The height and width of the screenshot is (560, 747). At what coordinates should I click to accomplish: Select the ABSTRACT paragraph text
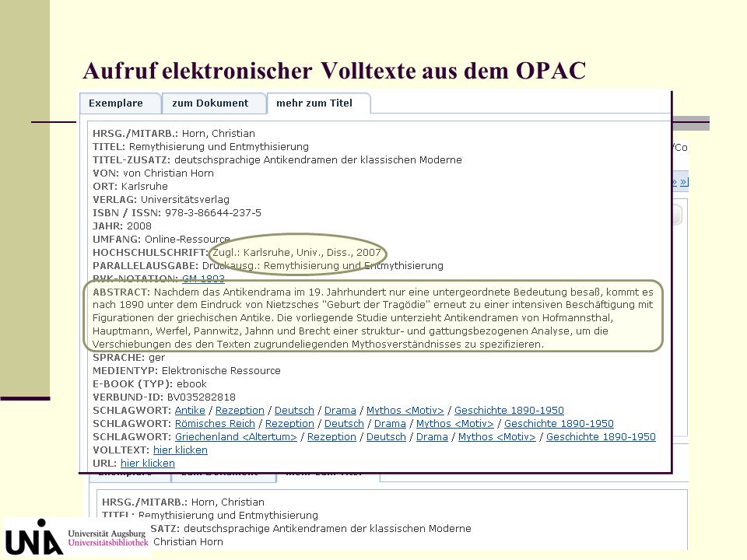point(373,318)
